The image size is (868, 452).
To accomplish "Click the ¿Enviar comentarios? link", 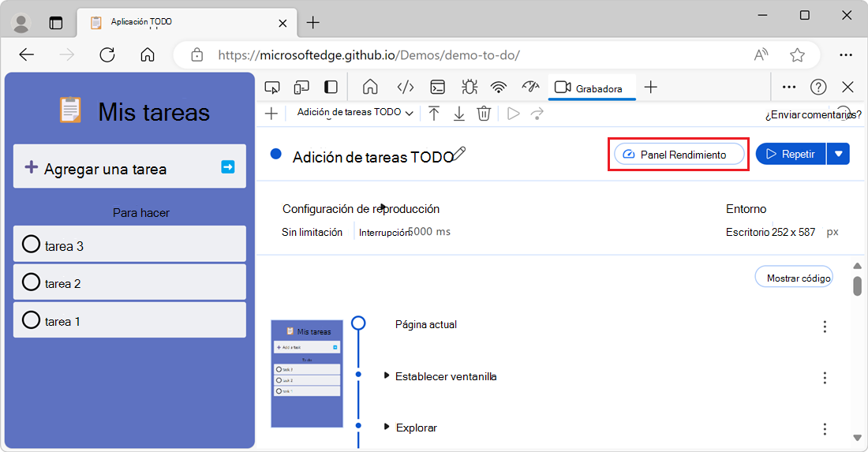I will click(814, 115).
